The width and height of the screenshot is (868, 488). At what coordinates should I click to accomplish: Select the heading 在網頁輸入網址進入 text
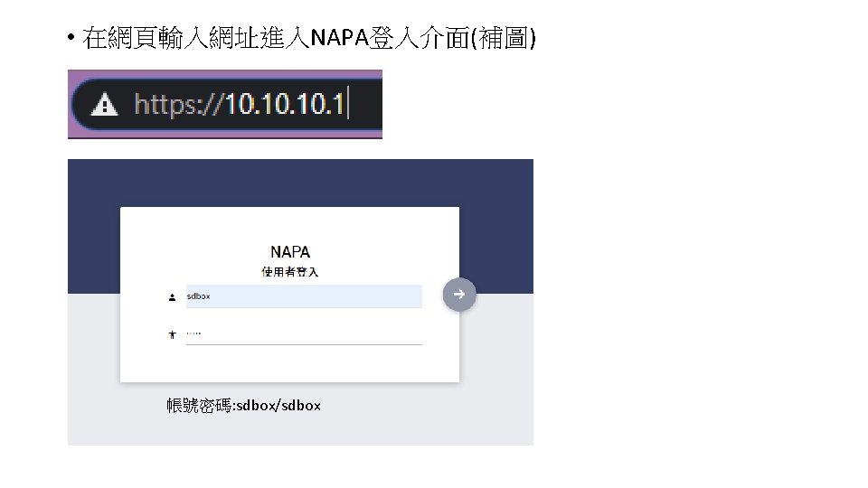196,38
